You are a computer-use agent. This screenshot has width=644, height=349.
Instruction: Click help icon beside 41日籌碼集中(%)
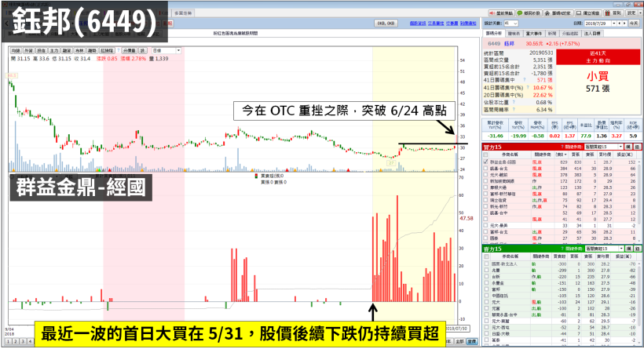point(528,87)
